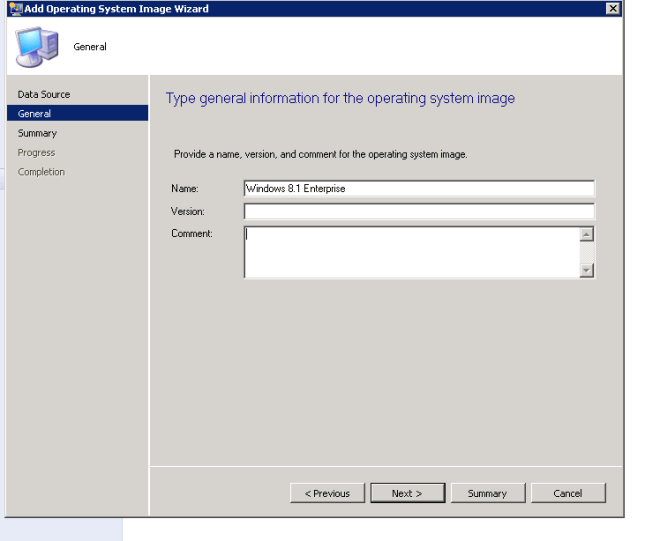Select the General step in the sidebar
The width and height of the screenshot is (660, 541).
(x=34, y=114)
